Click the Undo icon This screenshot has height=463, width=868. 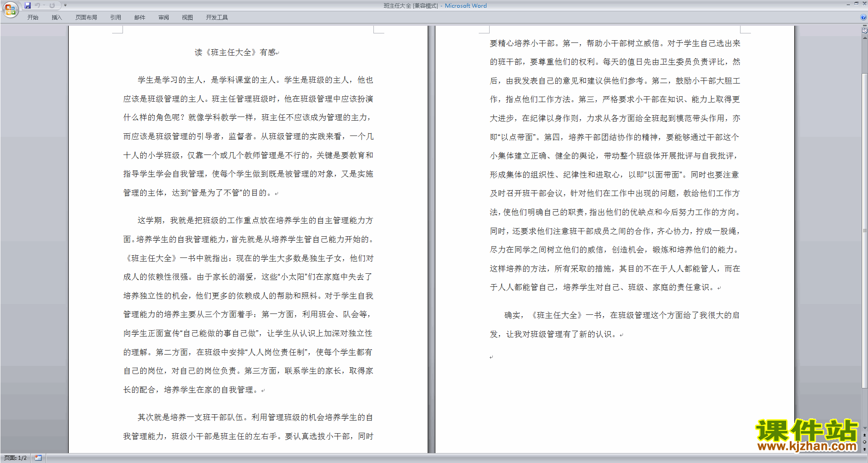point(38,5)
